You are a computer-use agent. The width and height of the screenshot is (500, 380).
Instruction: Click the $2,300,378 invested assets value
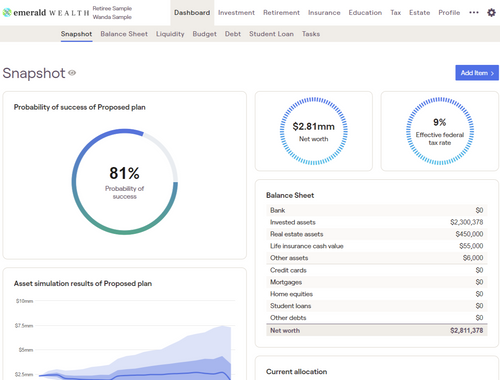[466, 222]
